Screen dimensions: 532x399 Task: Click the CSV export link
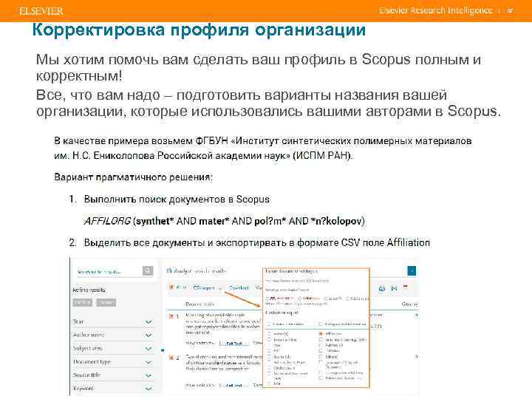pos(204,287)
